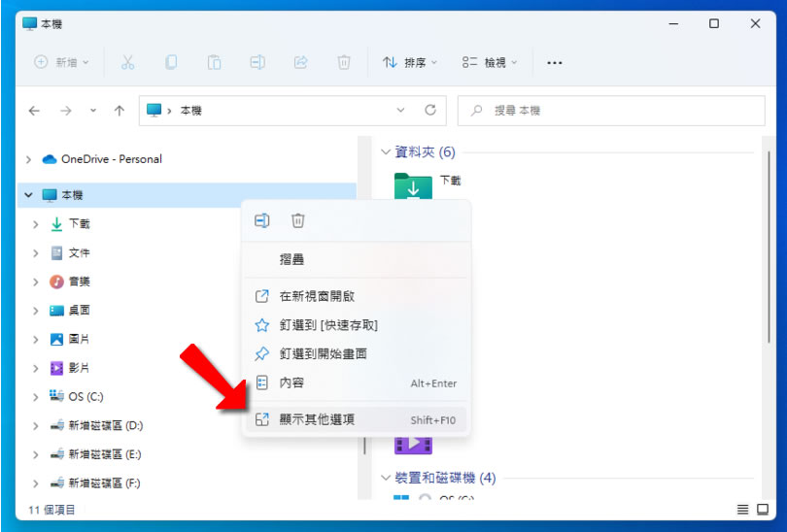This screenshot has width=787, height=532.
Task: Click the 影片 folder thumbnail
Action: pos(413,445)
